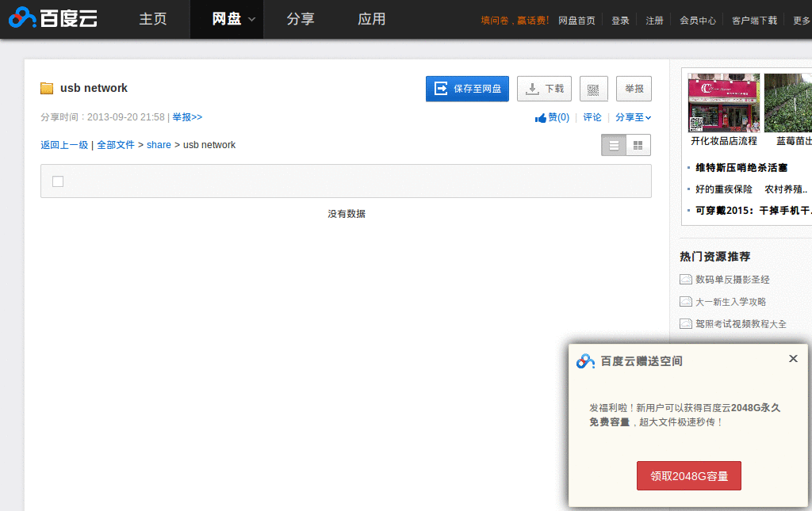Click the 注册 link
Image resolution: width=812 pixels, height=511 pixels.
point(654,20)
